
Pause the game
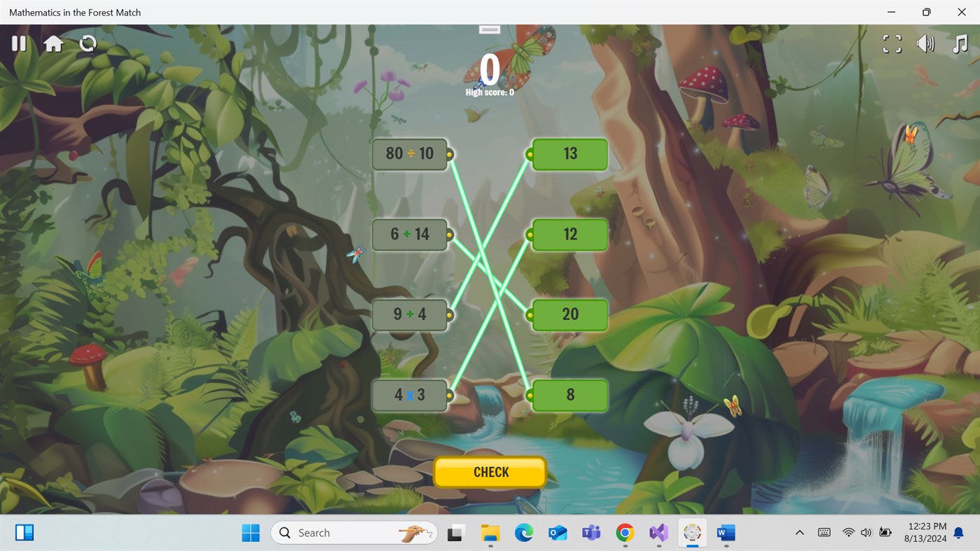tap(19, 43)
